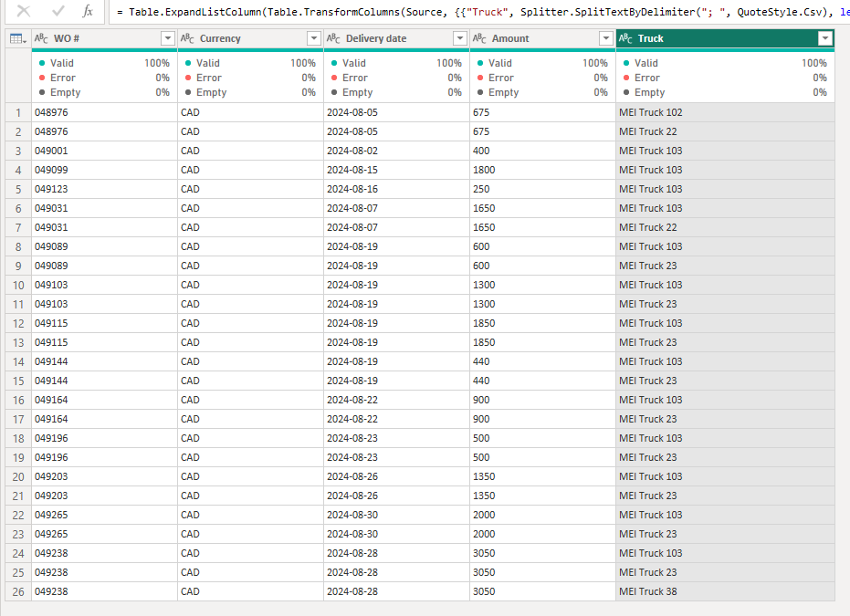Select the Amount cell showing 250
850x616 pixels.
click(x=542, y=189)
